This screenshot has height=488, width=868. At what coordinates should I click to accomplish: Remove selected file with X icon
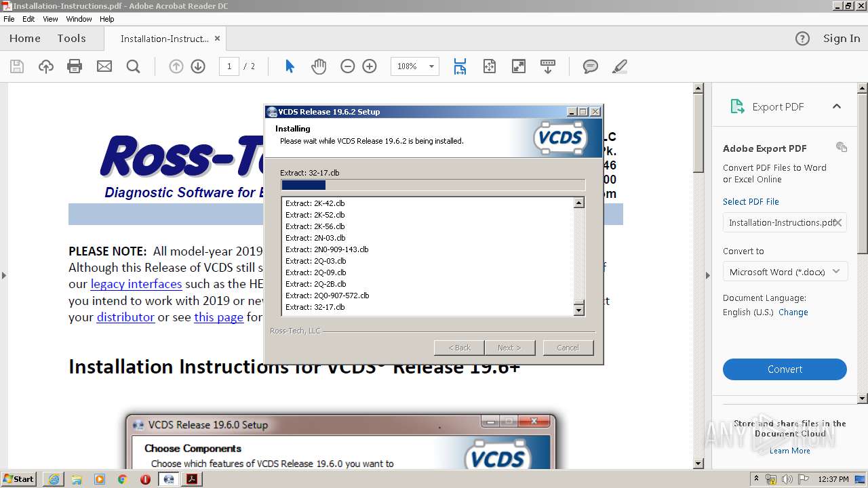coord(838,222)
